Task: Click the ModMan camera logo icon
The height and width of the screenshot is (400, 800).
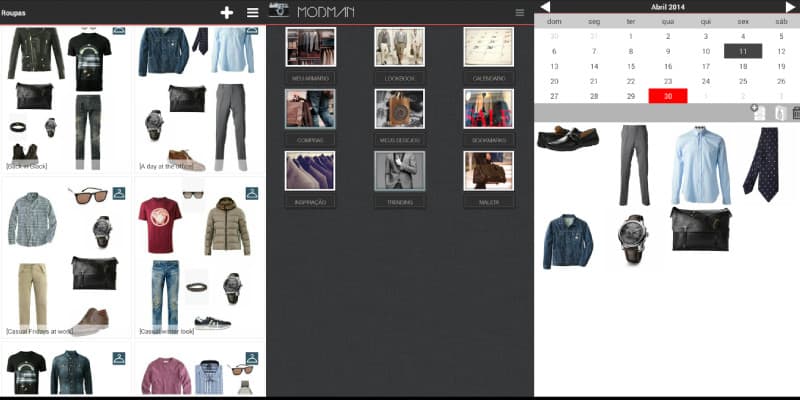Action: (x=279, y=10)
